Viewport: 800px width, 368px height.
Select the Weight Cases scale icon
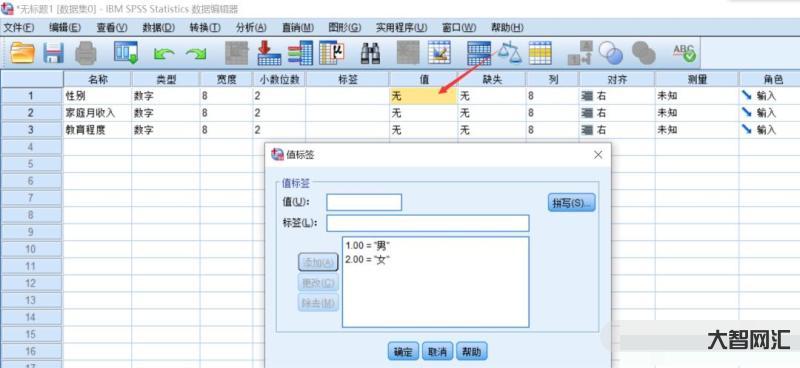pos(509,53)
